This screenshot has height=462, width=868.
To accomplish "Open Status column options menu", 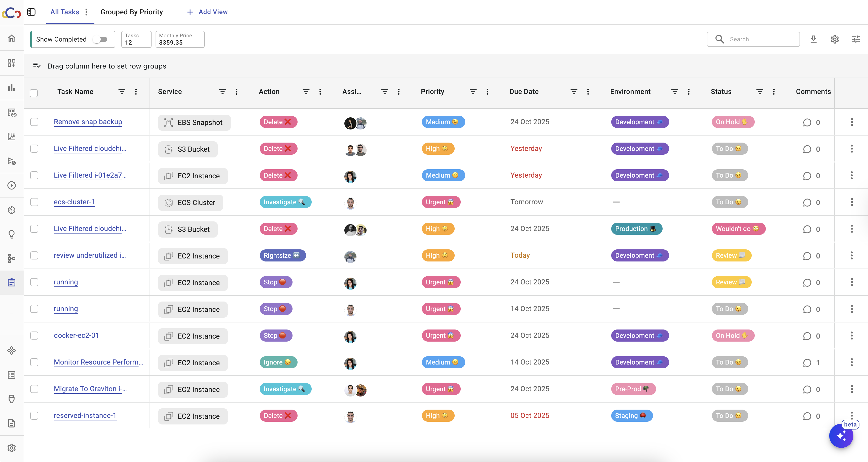I will pyautogui.click(x=774, y=92).
